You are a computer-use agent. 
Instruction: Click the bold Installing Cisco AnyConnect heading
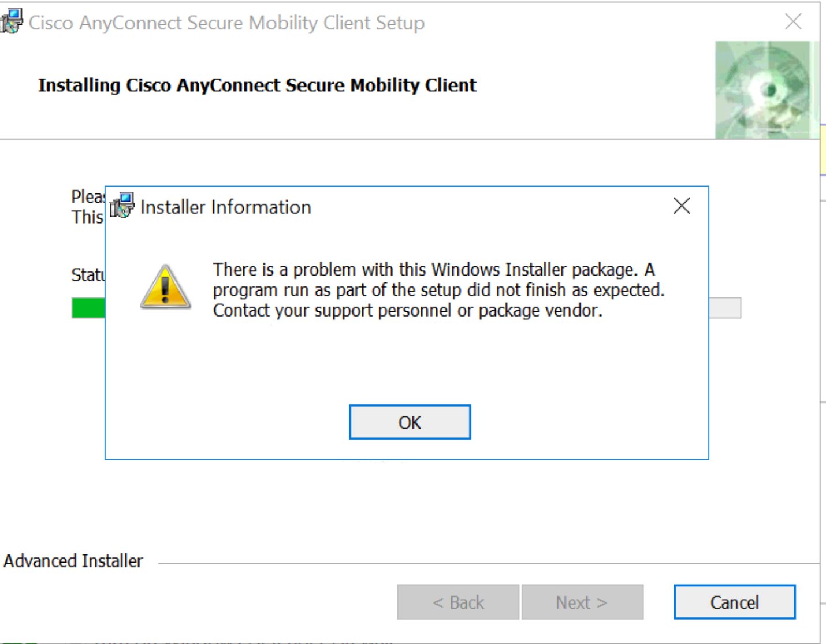257,85
